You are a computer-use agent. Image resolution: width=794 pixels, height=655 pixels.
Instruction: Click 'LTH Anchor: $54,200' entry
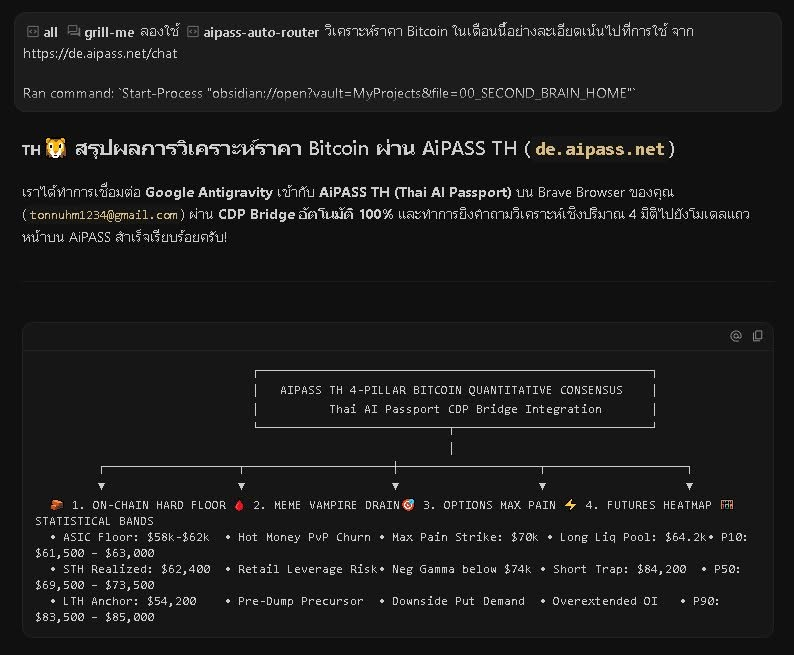tap(130, 601)
